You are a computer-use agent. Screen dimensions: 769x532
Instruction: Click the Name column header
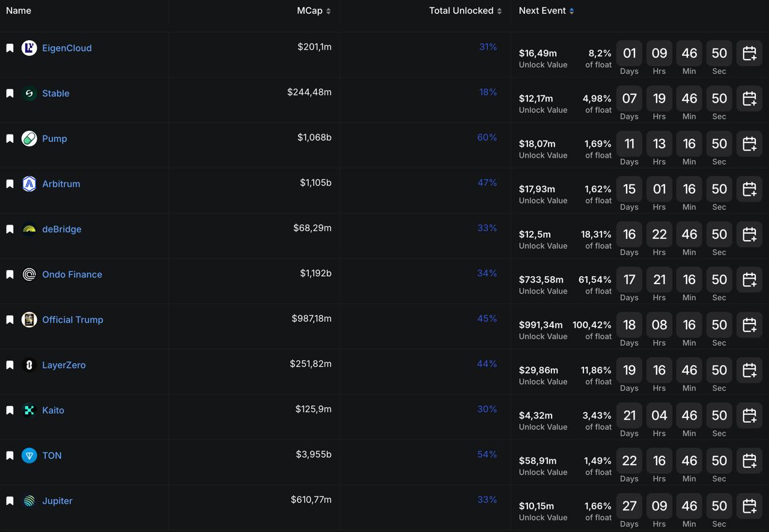[19, 11]
